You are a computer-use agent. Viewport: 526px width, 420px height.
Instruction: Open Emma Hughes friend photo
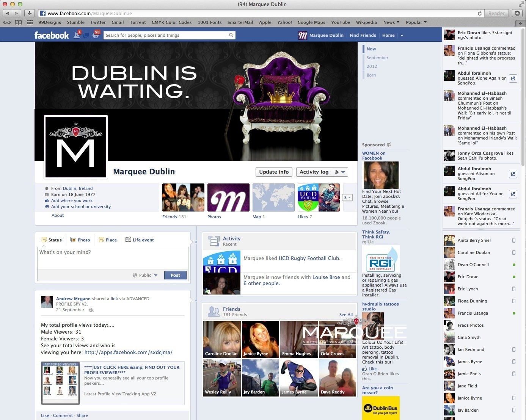pyautogui.click(x=299, y=339)
